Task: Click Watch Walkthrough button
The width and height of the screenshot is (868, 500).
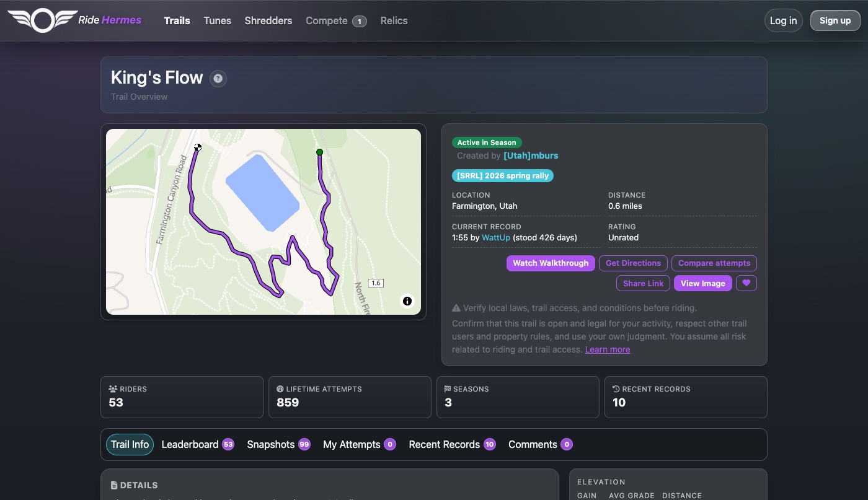Action: pos(551,263)
